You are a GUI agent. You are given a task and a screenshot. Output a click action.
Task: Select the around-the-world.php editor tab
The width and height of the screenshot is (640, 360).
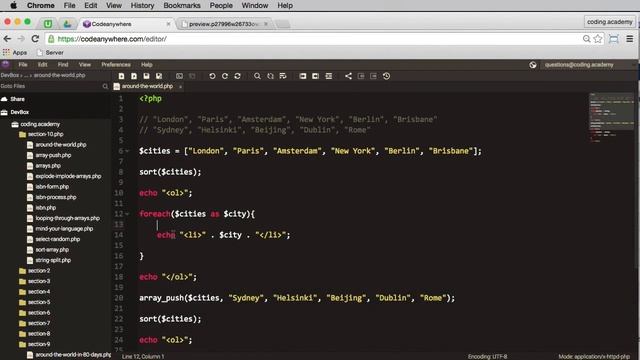(147, 86)
